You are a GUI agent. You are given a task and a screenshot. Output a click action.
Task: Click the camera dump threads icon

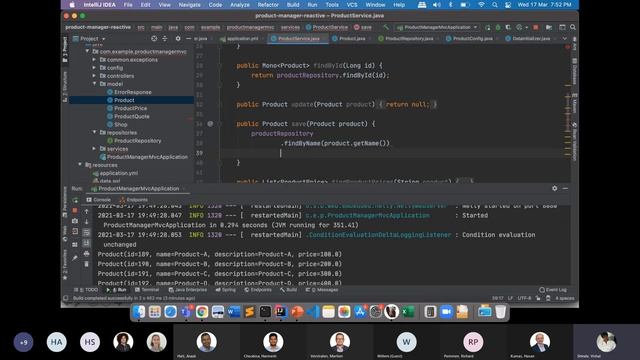click(75, 221)
